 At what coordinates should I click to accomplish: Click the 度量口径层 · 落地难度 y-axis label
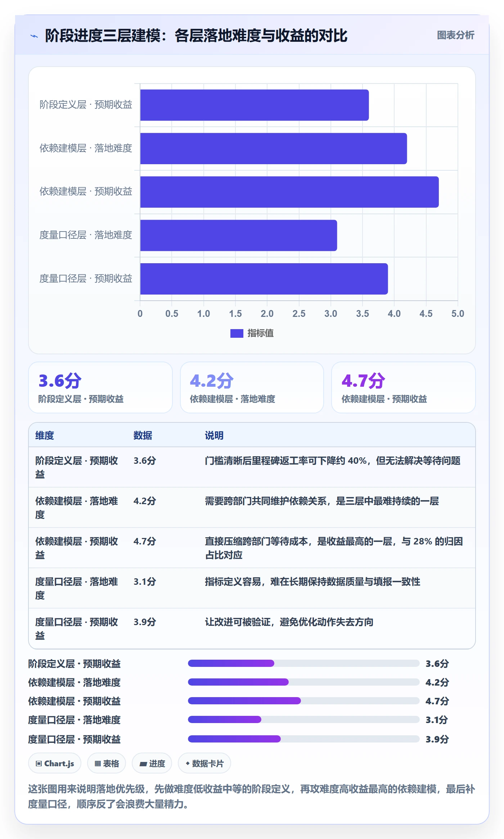[86, 235]
